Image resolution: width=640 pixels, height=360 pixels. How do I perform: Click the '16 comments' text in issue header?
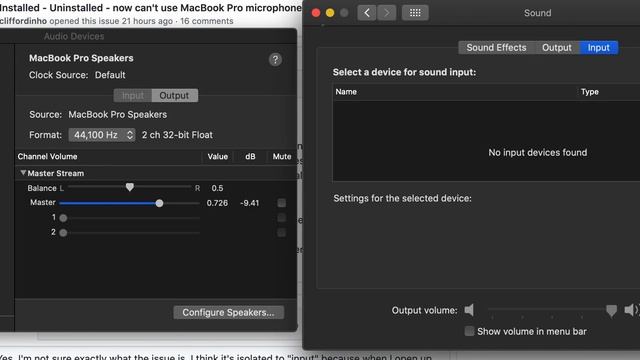pyautogui.click(x=207, y=21)
